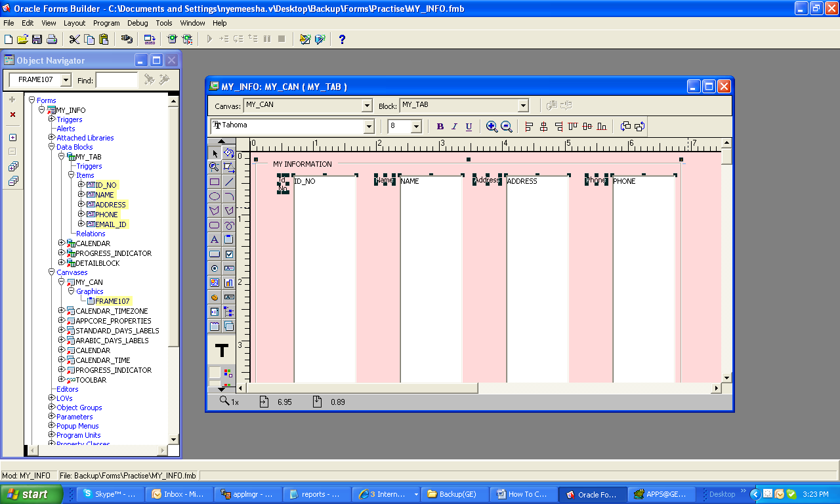Select the ADDRESS item in tree
The height and width of the screenshot is (504, 840).
pyautogui.click(x=110, y=205)
